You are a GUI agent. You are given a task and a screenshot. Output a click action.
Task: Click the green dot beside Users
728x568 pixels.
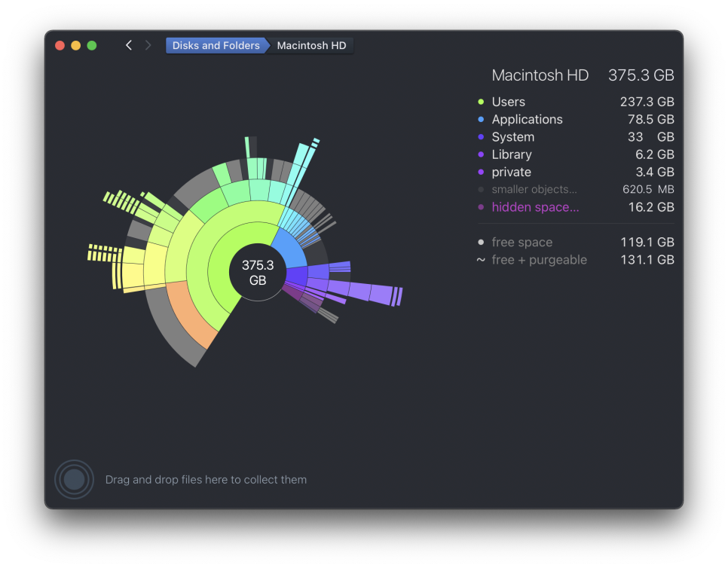[x=481, y=102]
